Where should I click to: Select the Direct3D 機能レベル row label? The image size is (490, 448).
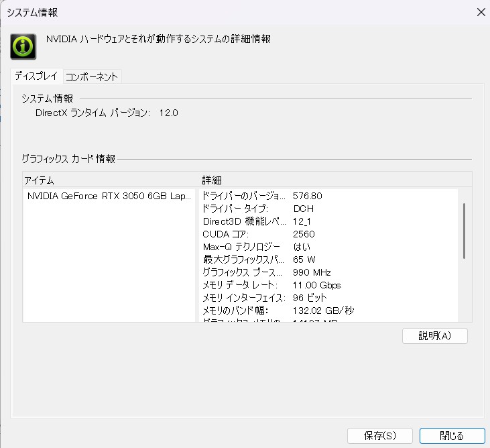pyautogui.click(x=244, y=221)
